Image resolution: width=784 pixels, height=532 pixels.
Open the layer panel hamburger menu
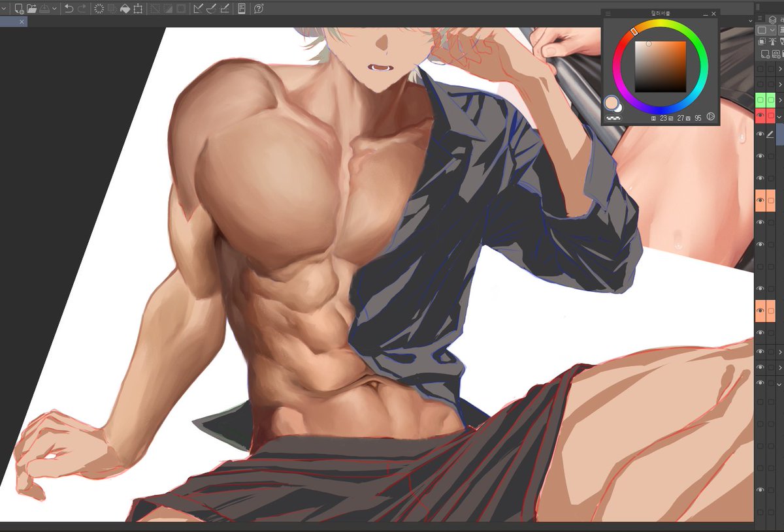point(760,18)
